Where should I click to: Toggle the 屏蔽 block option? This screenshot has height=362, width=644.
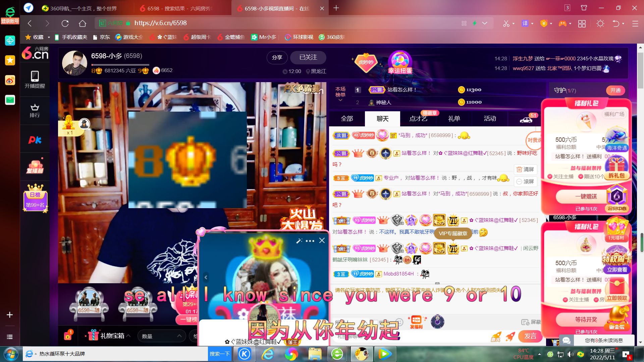pyautogui.click(x=531, y=322)
